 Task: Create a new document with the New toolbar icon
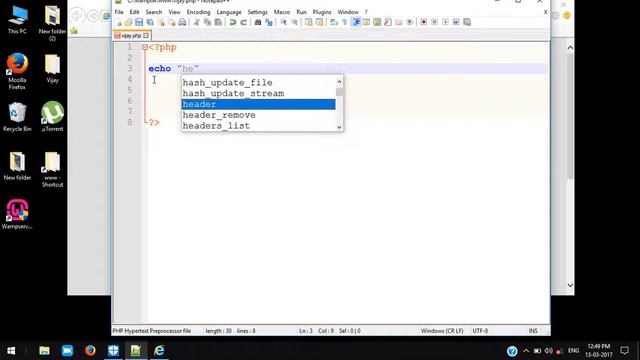[118, 22]
